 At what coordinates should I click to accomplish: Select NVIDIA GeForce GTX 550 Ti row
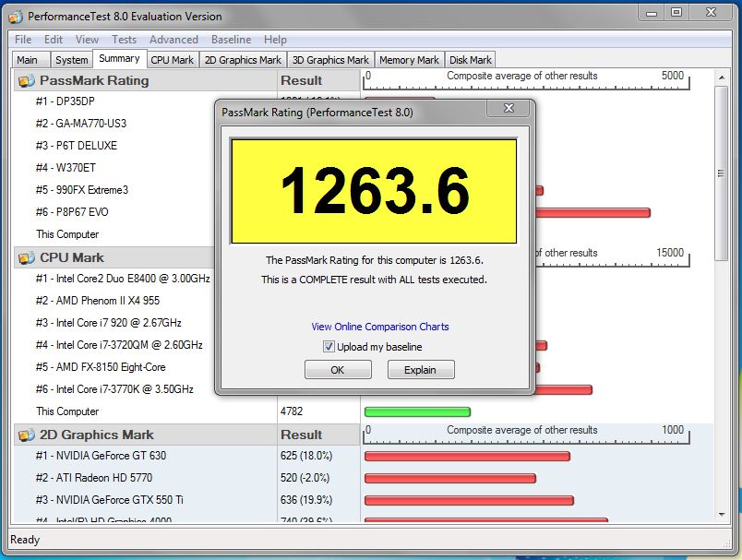click(x=109, y=500)
